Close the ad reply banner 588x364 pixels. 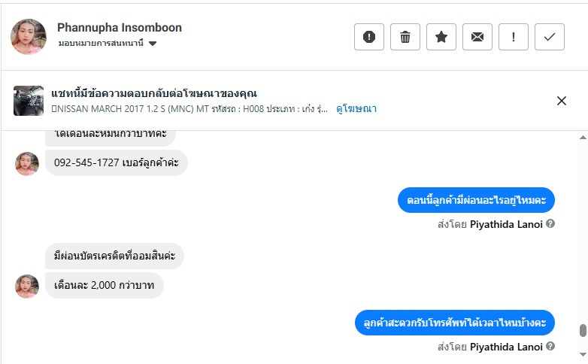tap(562, 101)
